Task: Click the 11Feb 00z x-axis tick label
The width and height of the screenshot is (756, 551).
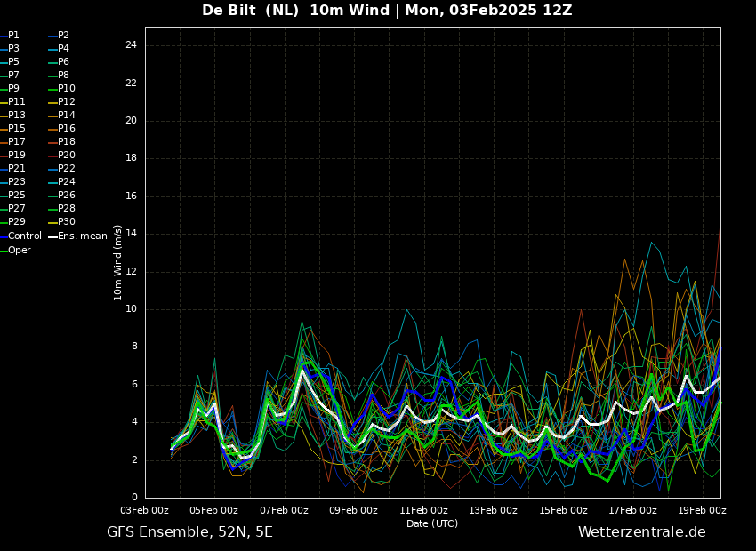Action: (423, 510)
